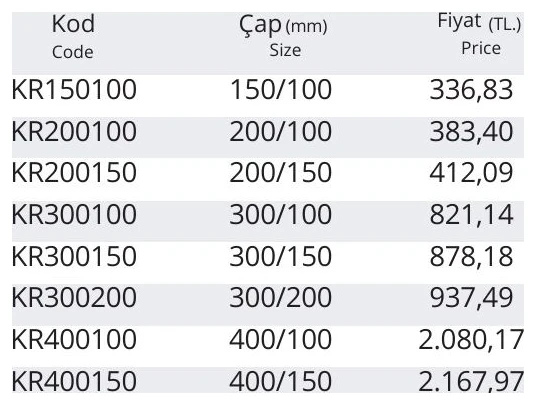Select product code KR300100
Image resolution: width=536 pixels, height=405 pixels.
tap(74, 215)
